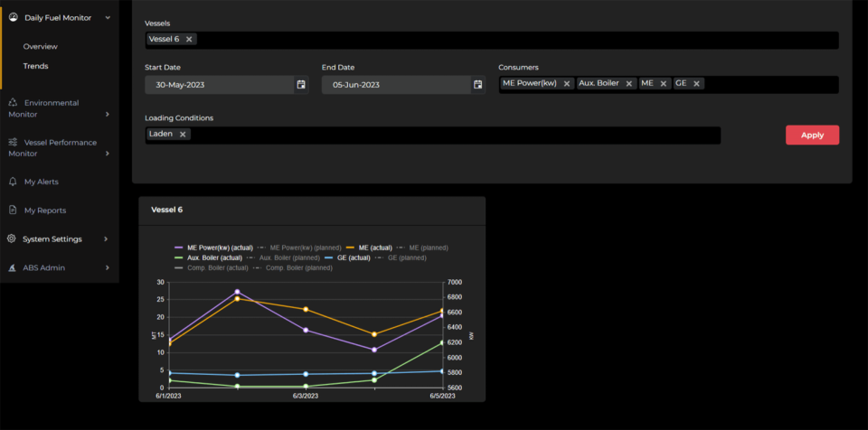Click the Apply button
Image resolution: width=868 pixels, height=430 pixels.
coord(812,135)
